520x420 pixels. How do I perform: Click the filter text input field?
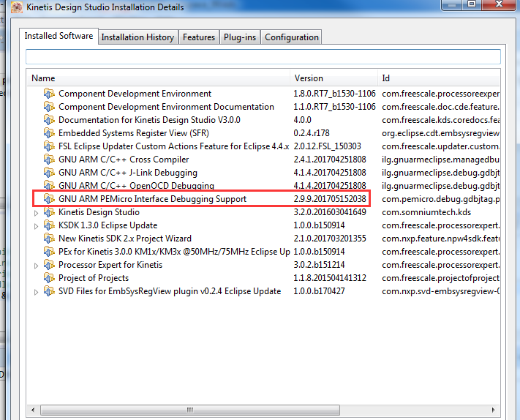click(x=263, y=57)
